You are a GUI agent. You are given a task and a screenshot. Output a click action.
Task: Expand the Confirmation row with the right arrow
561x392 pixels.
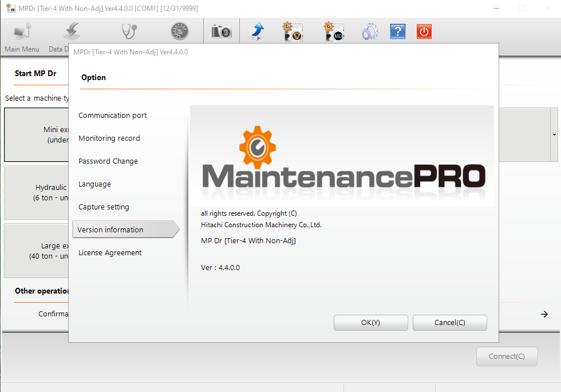click(543, 314)
